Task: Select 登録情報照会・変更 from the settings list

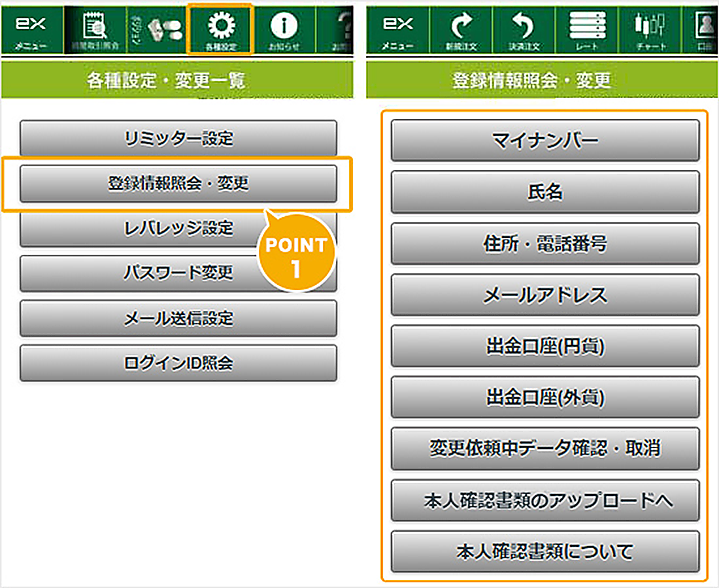Action: coord(178,184)
